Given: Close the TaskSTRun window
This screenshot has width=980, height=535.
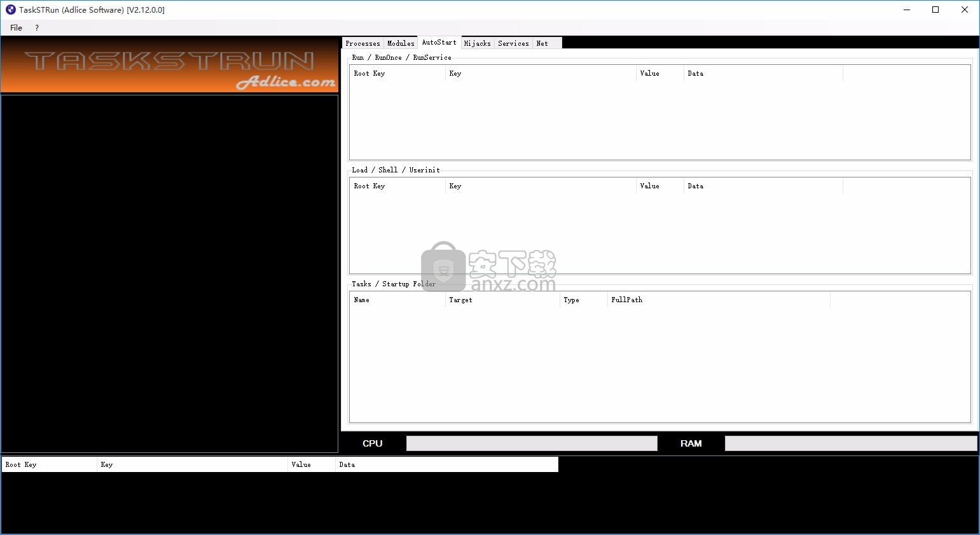Looking at the screenshot, I should tap(965, 10).
